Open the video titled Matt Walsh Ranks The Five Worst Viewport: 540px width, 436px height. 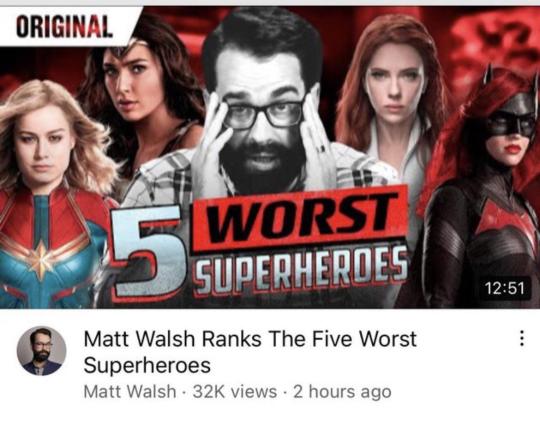[x=250, y=352]
